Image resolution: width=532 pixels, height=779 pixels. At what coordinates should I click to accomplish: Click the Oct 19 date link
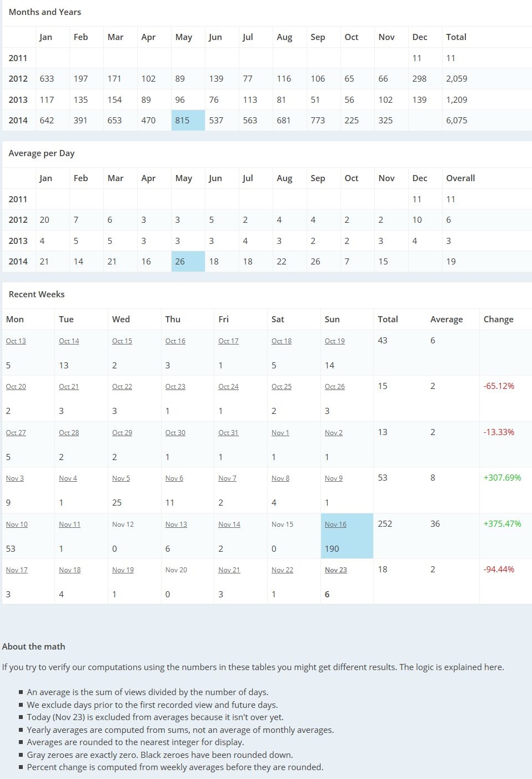point(334,341)
